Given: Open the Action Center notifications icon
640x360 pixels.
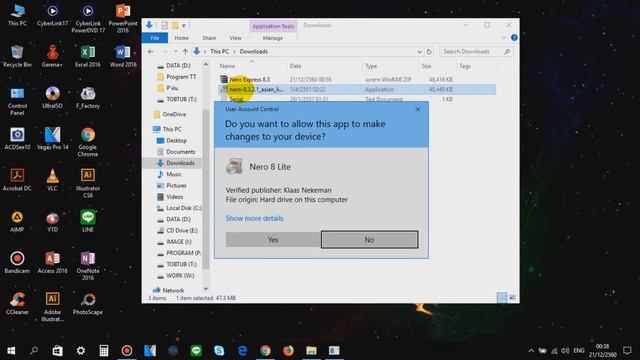Looking at the screenshot, I should click(627, 350).
